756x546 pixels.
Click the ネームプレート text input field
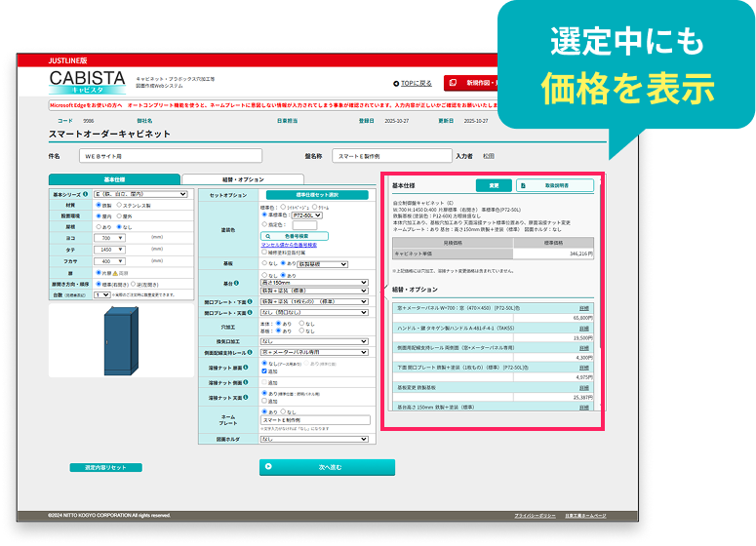[315, 420]
